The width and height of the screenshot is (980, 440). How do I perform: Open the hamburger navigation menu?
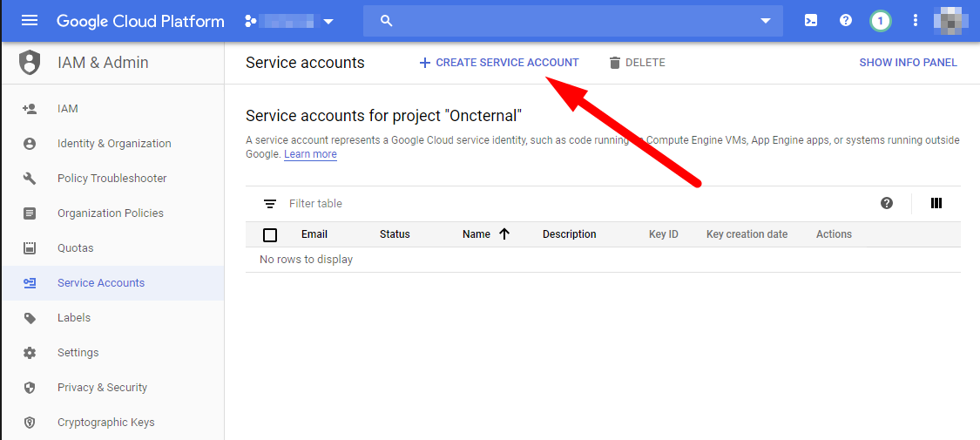click(30, 21)
